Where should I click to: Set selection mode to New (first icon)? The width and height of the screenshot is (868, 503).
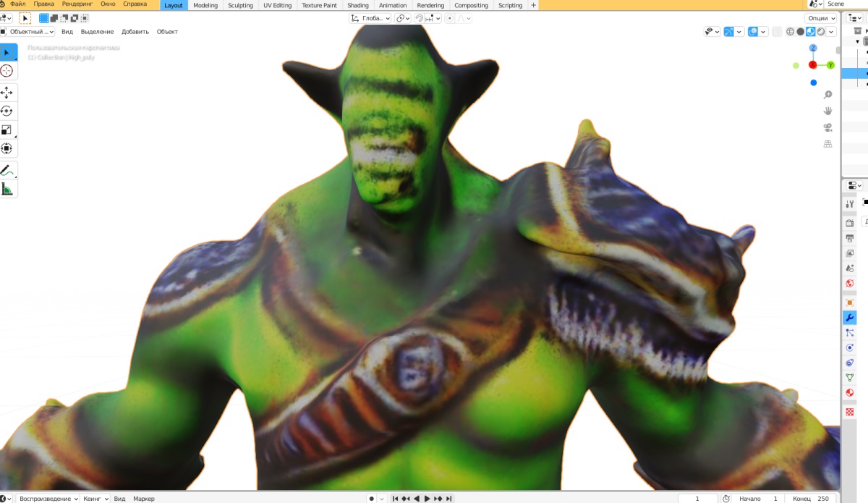point(44,18)
